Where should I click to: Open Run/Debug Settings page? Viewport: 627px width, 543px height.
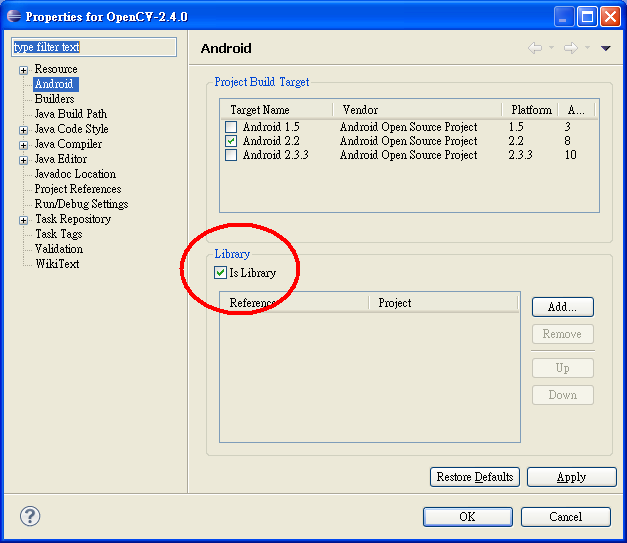pos(82,204)
